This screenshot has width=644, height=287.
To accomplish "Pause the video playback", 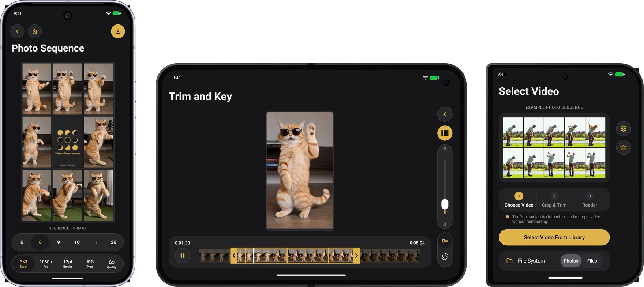I will 182,256.
